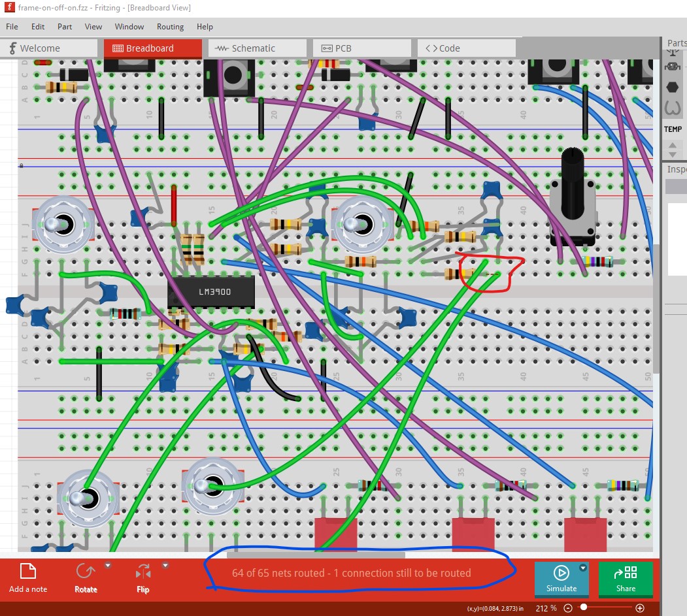Expand the Simulate dropdown arrow
The height and width of the screenshot is (616, 687).
coord(583,568)
